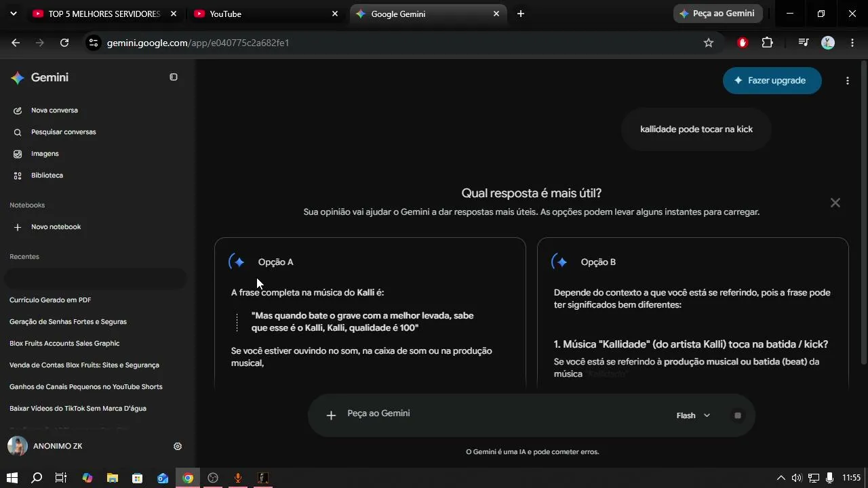Click the microphone icon in system tray
868x488 pixels.
click(829, 478)
